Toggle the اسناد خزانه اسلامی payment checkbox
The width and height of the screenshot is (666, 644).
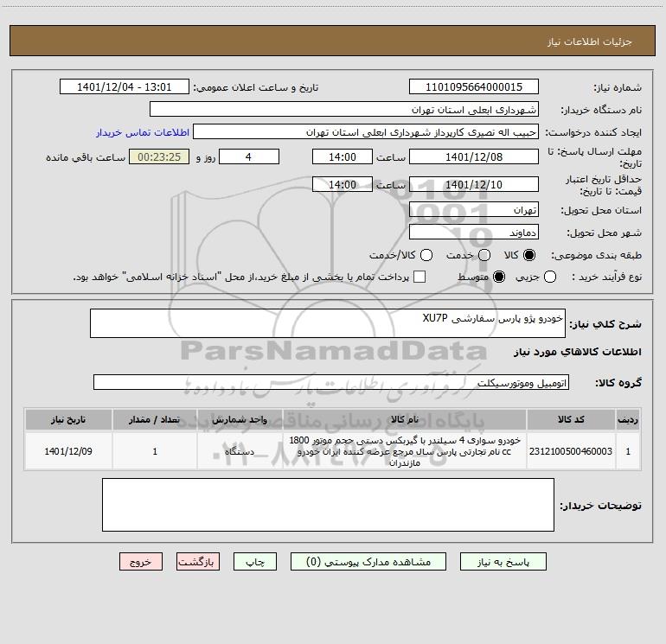click(419, 277)
